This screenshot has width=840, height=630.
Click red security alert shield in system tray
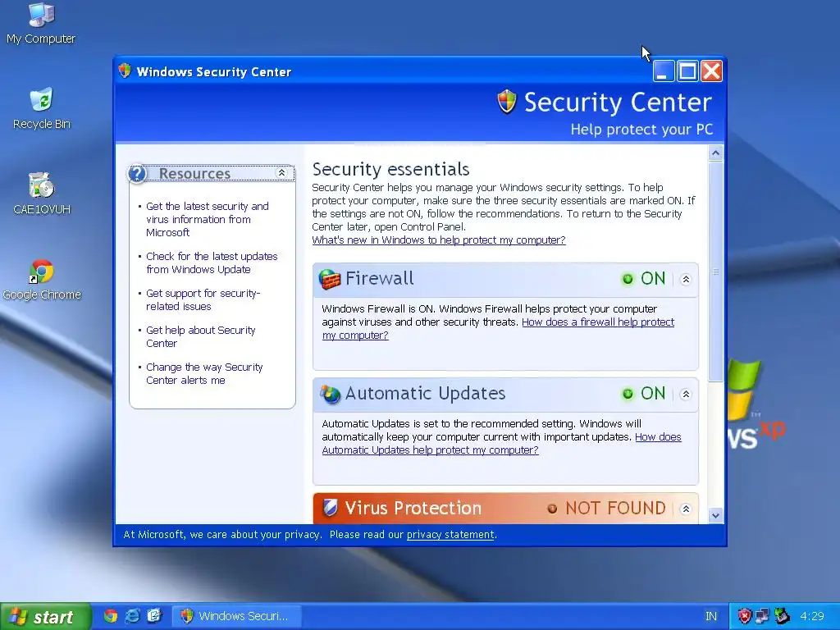click(x=744, y=617)
